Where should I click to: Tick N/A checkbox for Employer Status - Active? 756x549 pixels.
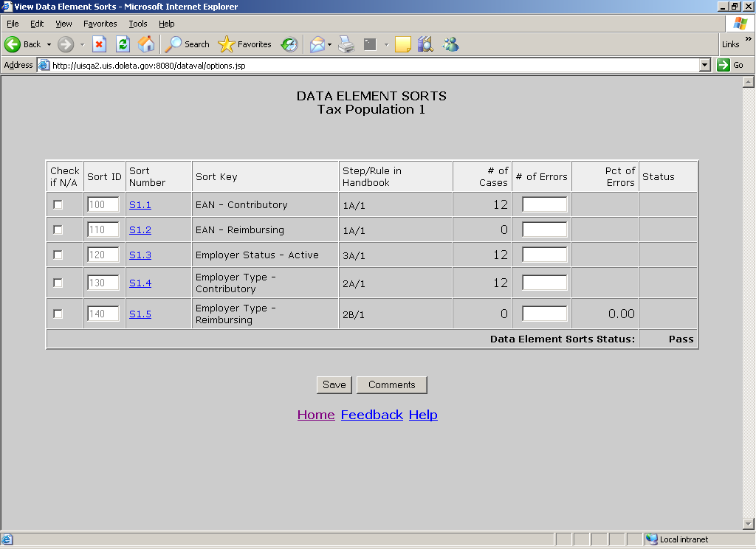(x=58, y=255)
